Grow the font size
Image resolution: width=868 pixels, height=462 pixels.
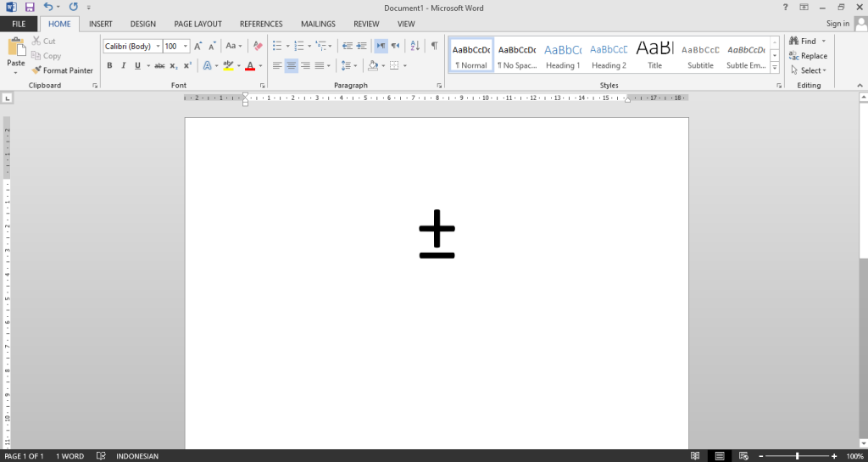198,46
